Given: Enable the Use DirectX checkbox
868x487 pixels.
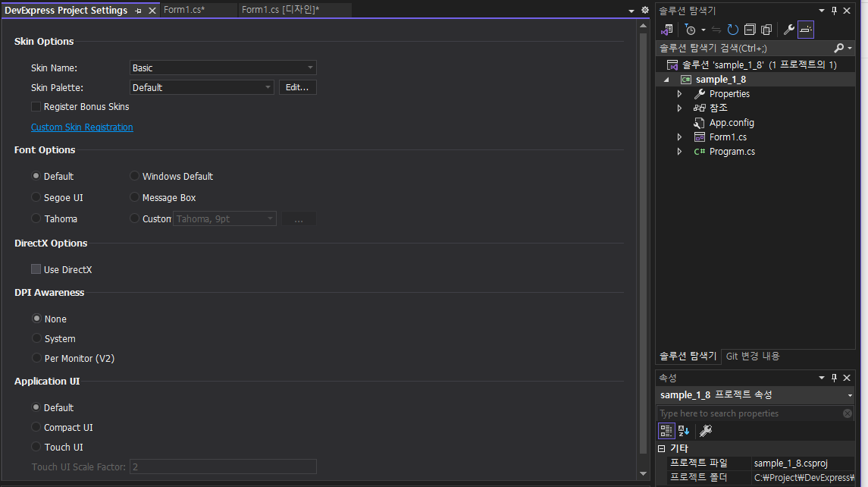Looking at the screenshot, I should (x=36, y=269).
